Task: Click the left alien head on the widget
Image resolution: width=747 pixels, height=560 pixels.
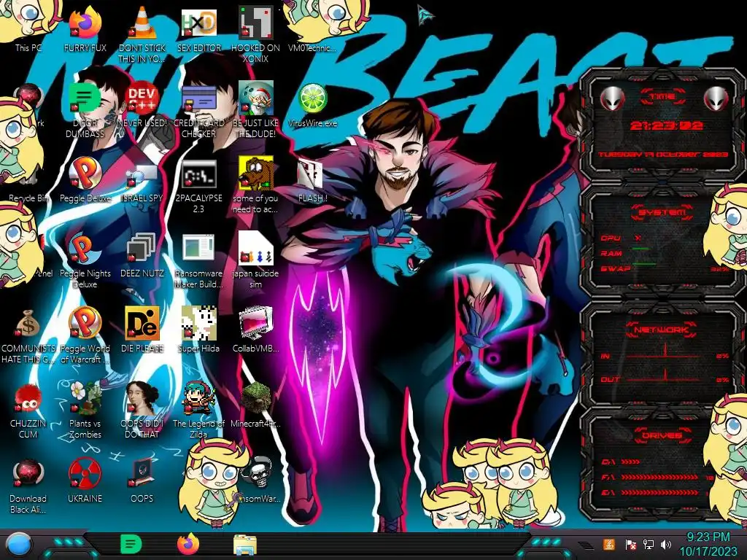Action: (x=612, y=98)
